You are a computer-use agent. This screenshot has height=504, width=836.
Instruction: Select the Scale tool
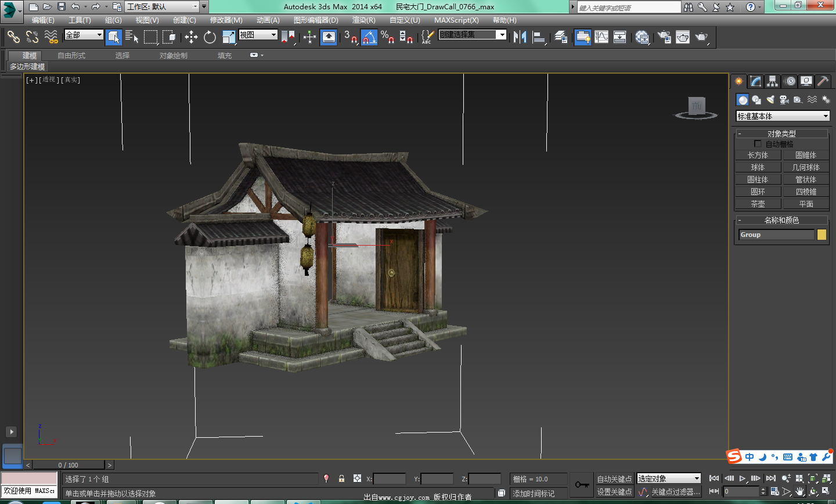click(x=228, y=37)
